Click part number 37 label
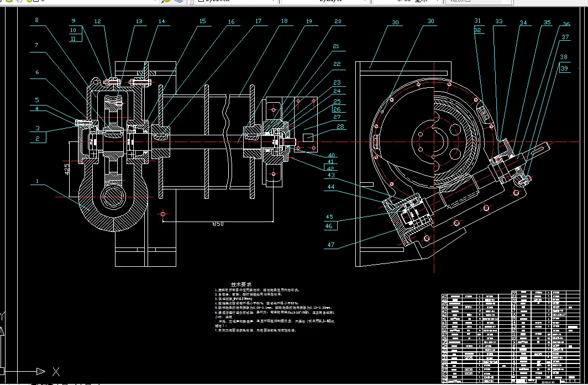 (x=565, y=37)
